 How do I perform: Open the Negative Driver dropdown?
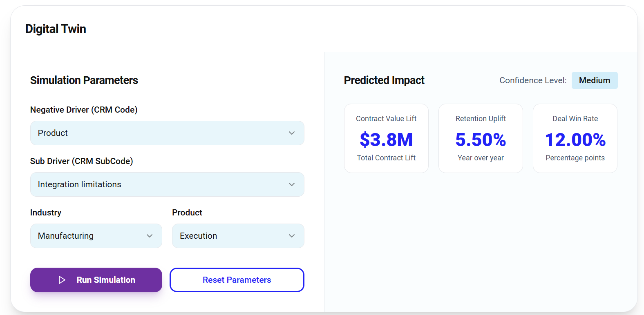coord(167,133)
